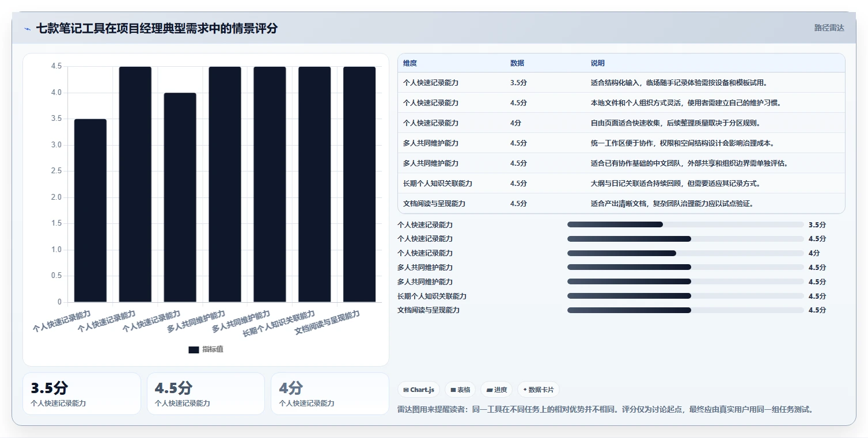Click the Chart.js chip
This screenshot has width=868, height=438.
coord(419,390)
